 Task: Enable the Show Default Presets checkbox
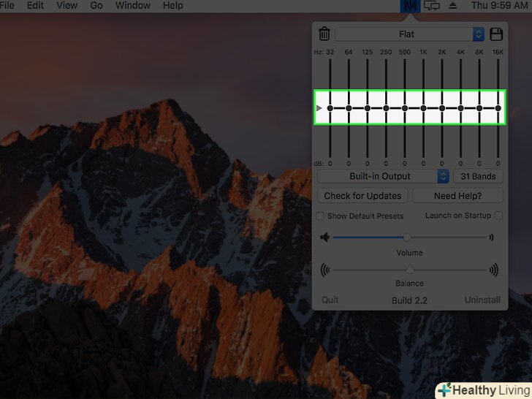320,216
